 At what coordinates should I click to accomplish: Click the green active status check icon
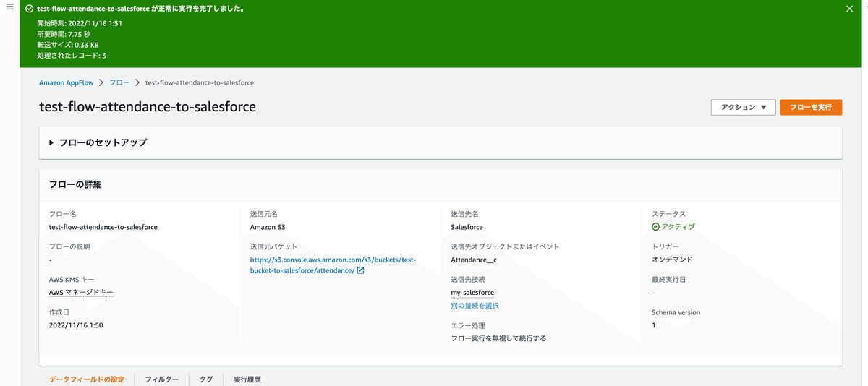pyautogui.click(x=655, y=227)
